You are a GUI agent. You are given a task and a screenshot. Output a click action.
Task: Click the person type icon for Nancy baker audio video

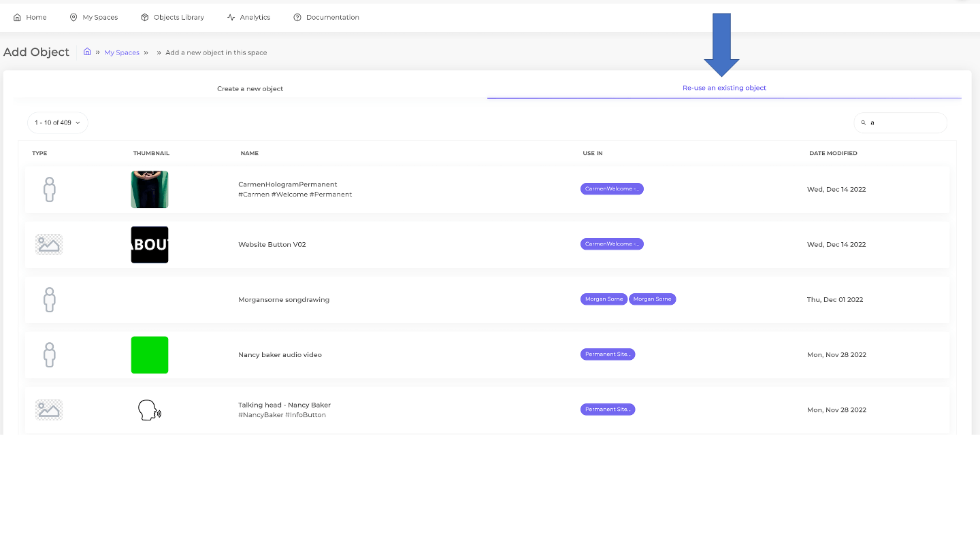tap(49, 355)
